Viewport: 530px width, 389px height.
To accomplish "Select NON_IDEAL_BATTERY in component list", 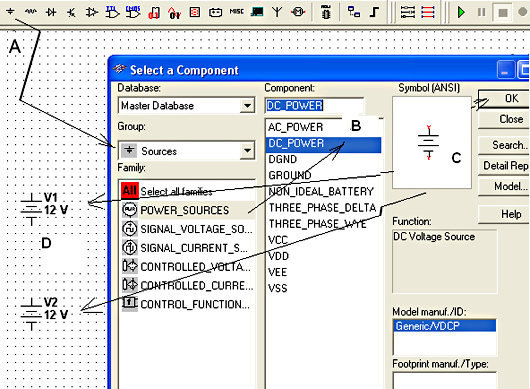I will (323, 191).
